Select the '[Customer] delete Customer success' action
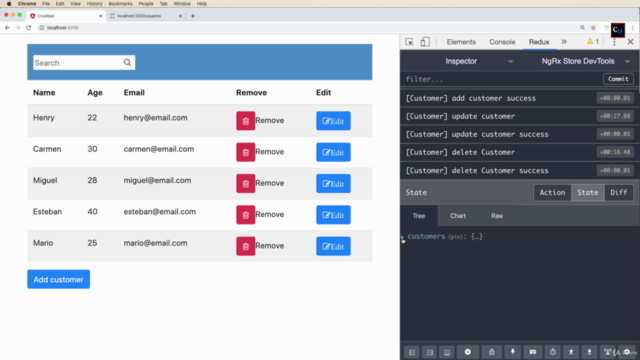The image size is (640, 360). coord(519,170)
